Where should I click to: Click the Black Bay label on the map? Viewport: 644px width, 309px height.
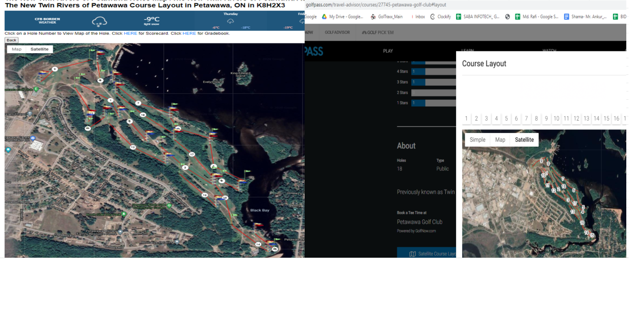click(260, 210)
